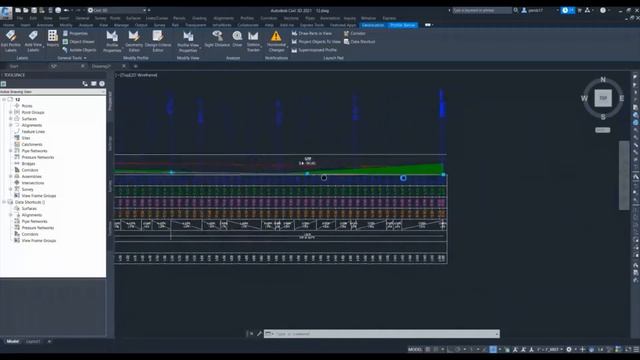
Task: Click Toolspace help icon
Action: click(102, 84)
